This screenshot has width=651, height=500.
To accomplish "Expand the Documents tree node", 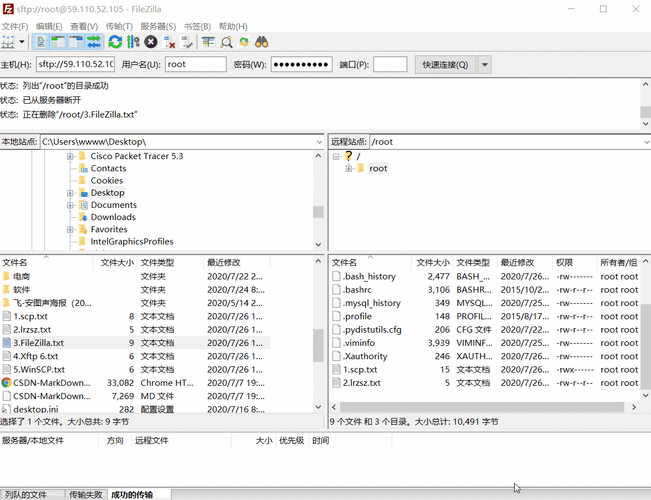I will (70, 205).
